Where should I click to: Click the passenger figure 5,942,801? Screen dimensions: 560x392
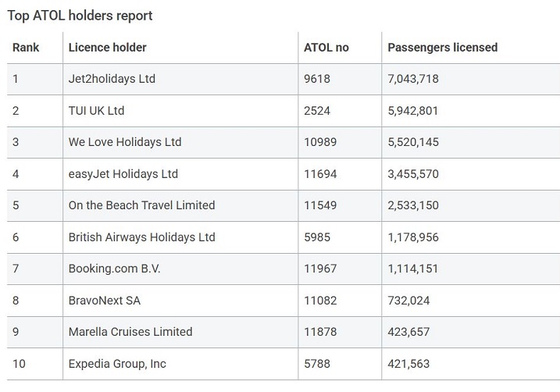point(413,111)
